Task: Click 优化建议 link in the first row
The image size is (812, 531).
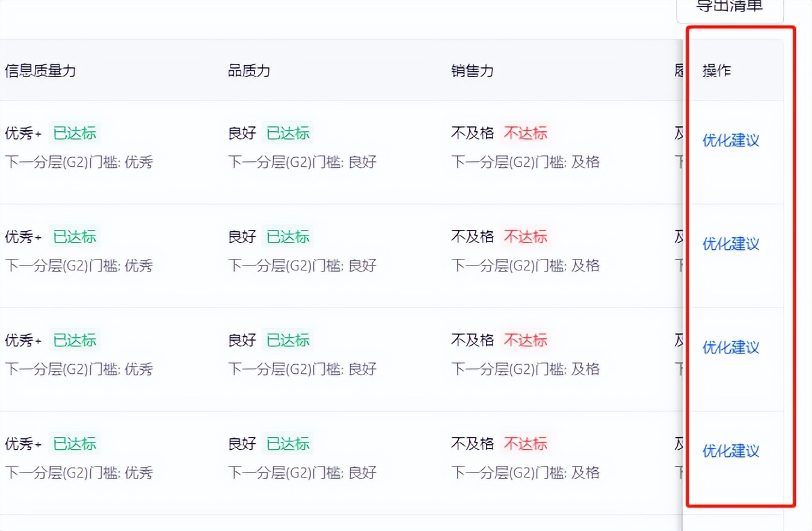Action: pyautogui.click(x=730, y=140)
